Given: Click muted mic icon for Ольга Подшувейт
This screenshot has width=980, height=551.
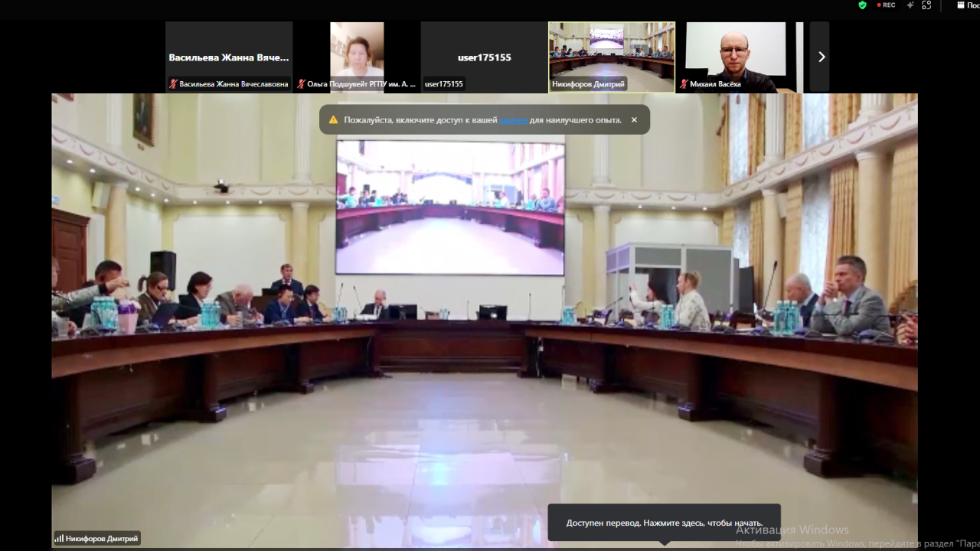Looking at the screenshot, I should [301, 84].
